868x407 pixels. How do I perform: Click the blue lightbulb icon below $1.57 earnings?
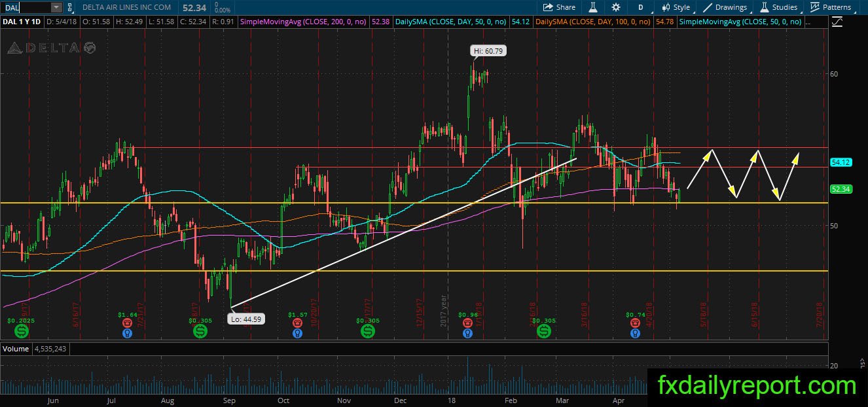click(x=298, y=333)
